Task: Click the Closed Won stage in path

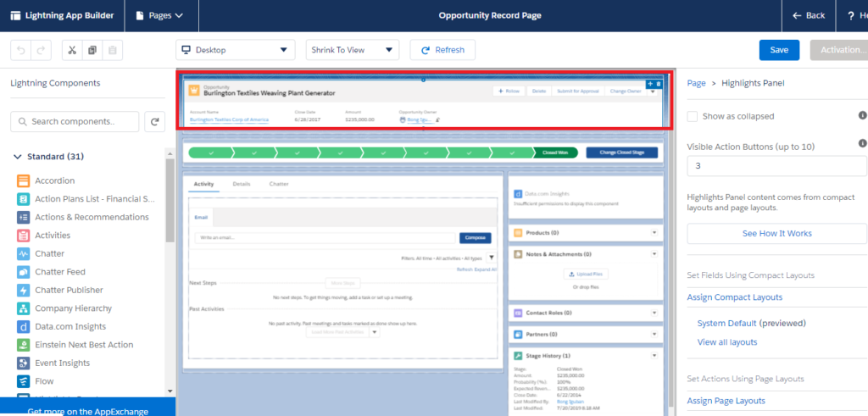Action: 555,153
